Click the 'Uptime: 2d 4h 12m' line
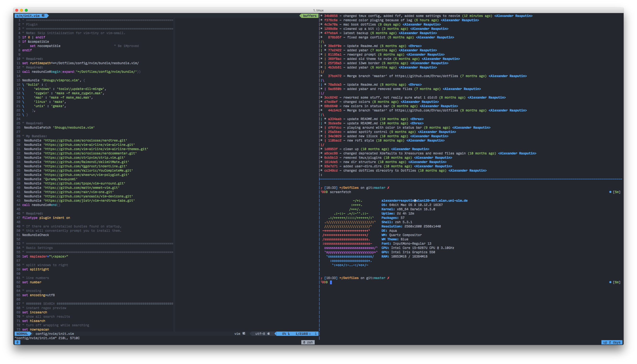 click(398, 213)
